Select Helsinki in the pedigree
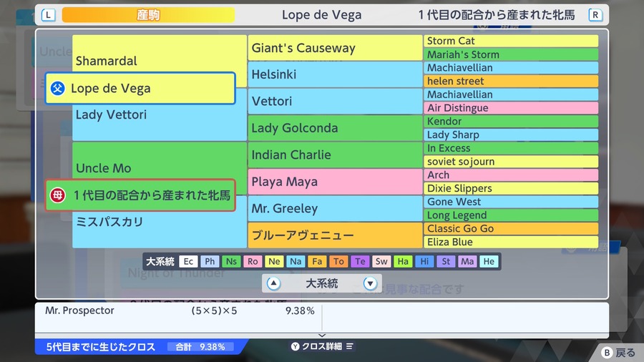Screen dimensions: 644x362 coord(335,74)
